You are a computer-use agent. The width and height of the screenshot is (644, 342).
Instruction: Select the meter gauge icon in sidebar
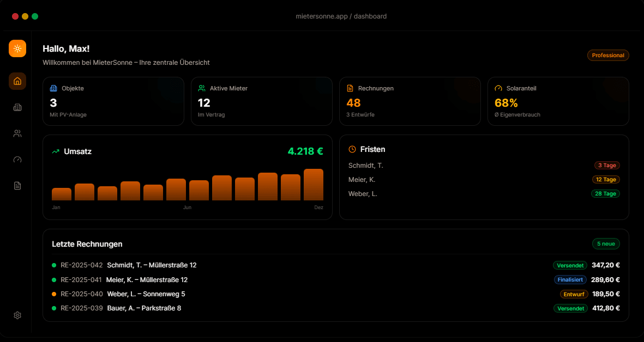click(x=17, y=160)
